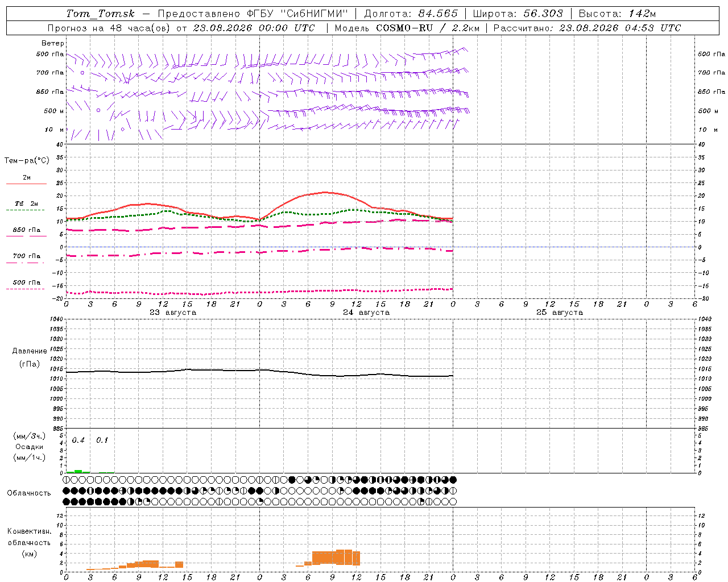The image size is (728, 582).
Task: Click the Облачность cloudiness row label
Action: (29, 493)
